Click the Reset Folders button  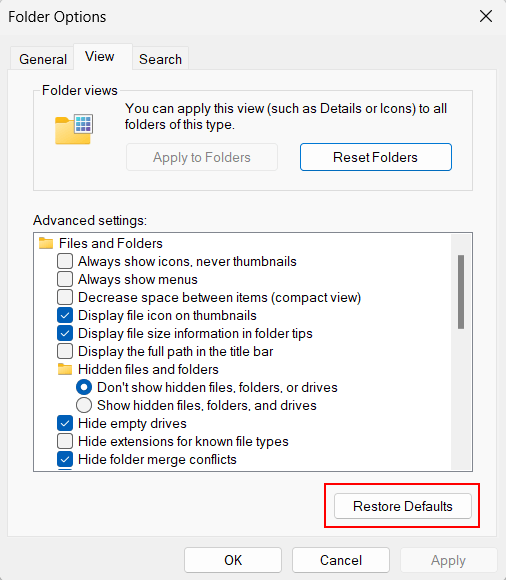click(x=375, y=157)
